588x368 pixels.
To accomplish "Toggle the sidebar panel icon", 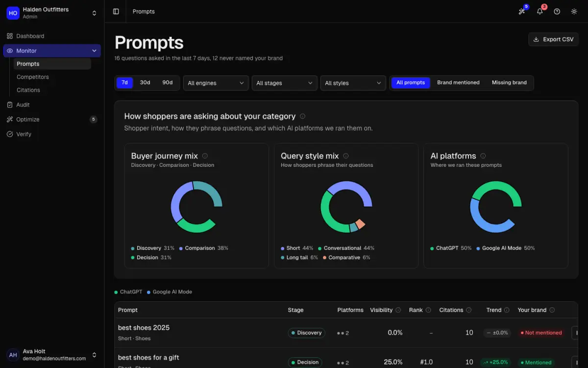I will tap(116, 11).
